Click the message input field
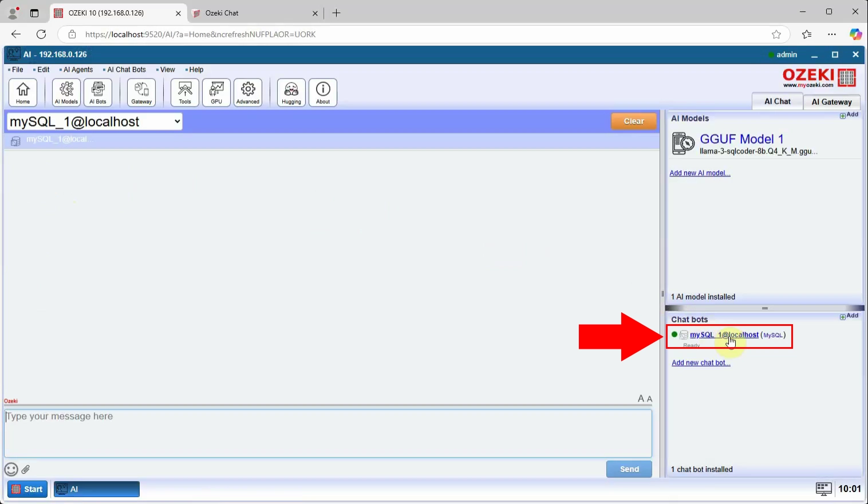 (328, 433)
